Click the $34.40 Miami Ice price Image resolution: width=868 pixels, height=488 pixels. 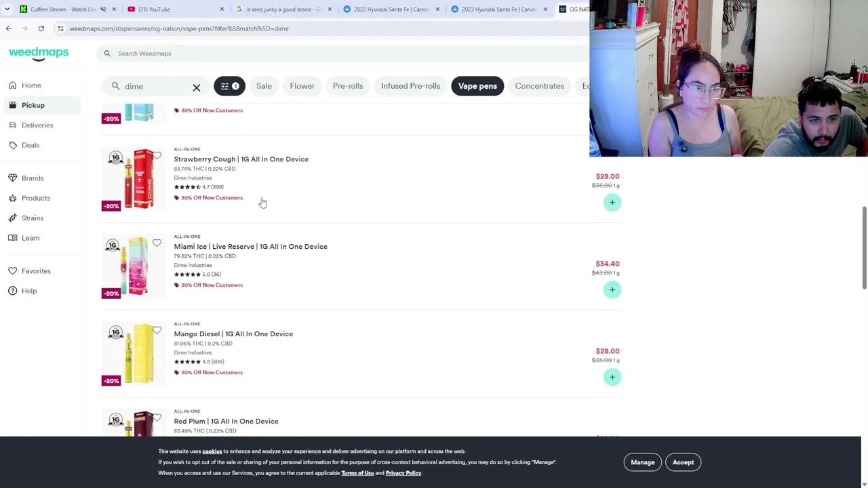point(608,264)
